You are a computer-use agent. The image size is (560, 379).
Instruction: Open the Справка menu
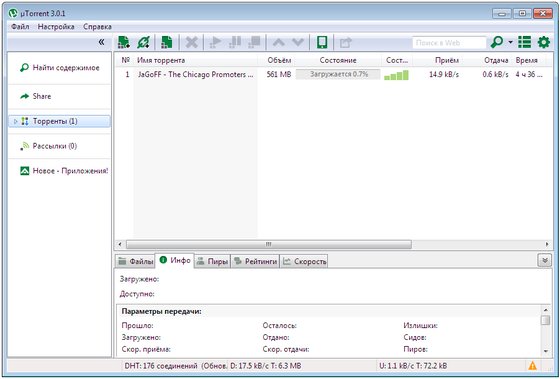tap(97, 26)
